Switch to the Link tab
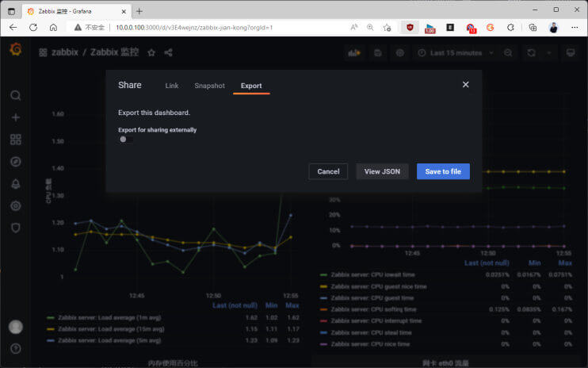The width and height of the screenshot is (588, 368). tap(172, 86)
